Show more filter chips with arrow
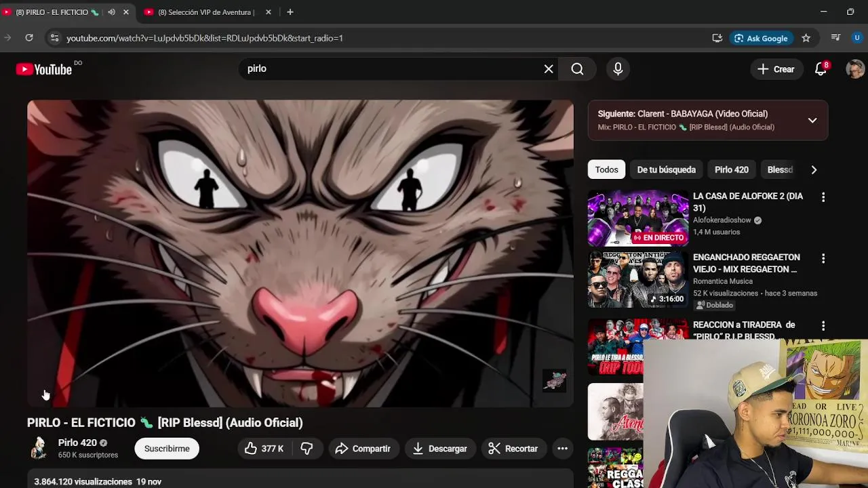The height and width of the screenshot is (488, 868). pos(814,169)
